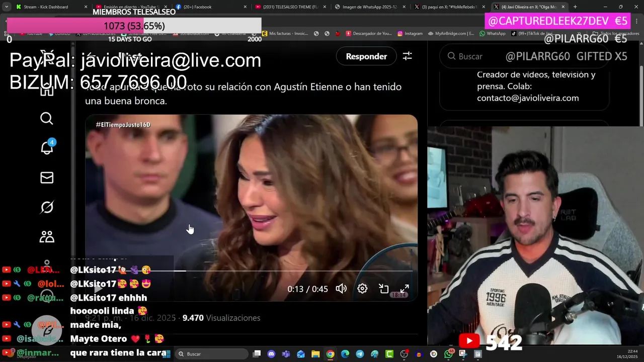Image resolution: width=644 pixels, height=362 pixels.
Task: Click the Windows taskbar Buscar search box
Action: pos(211,354)
